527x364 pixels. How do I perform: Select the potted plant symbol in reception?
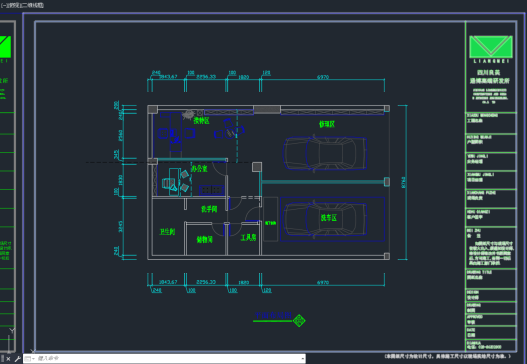click(189, 115)
